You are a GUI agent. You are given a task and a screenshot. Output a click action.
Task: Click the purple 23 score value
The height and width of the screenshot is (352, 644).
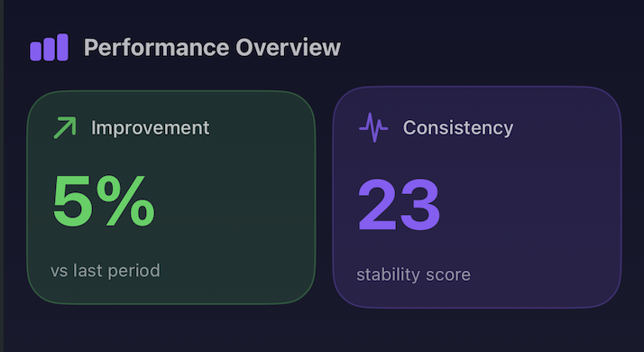[x=400, y=205]
